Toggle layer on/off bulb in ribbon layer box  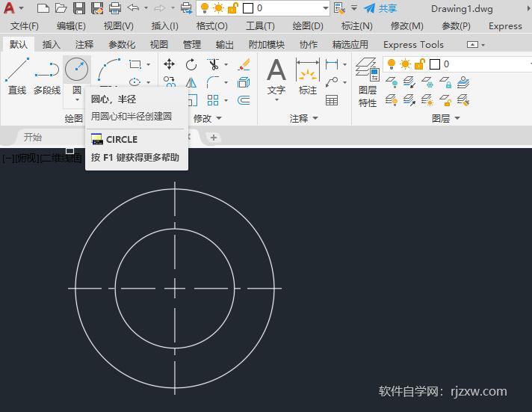point(392,64)
